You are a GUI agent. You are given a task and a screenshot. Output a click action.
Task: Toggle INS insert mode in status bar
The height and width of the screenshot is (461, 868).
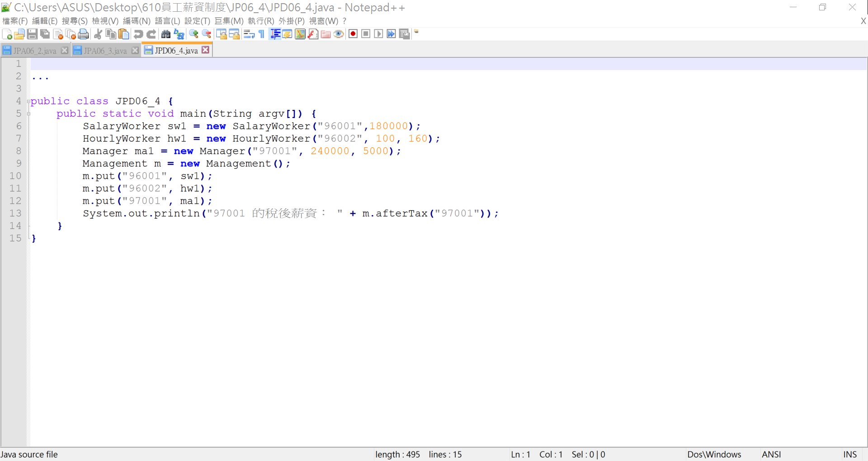point(850,455)
